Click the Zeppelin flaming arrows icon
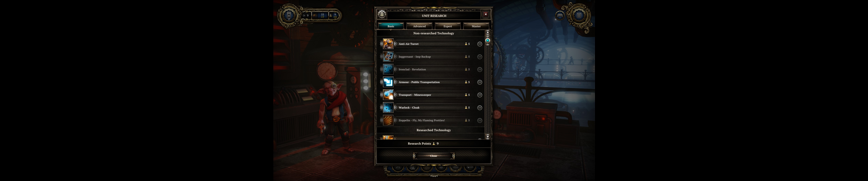Image resolution: width=868 pixels, height=181 pixels. pos(388,120)
